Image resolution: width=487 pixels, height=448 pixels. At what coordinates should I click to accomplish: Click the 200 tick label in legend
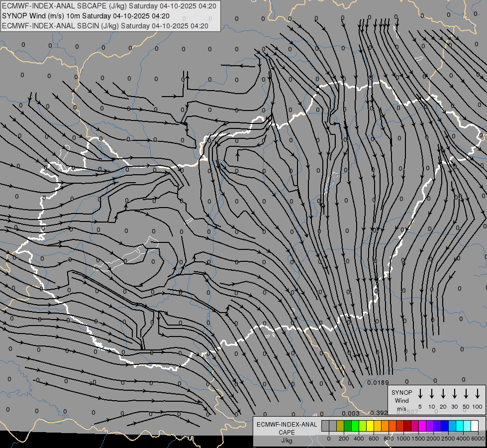click(344, 439)
